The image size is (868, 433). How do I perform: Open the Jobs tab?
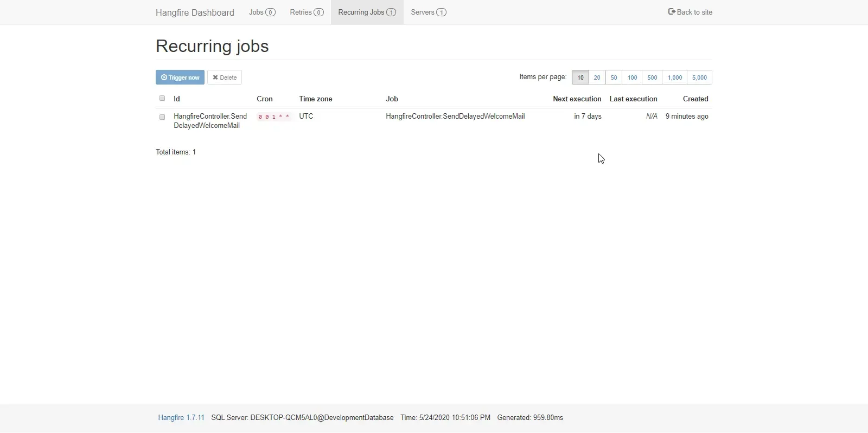262,12
